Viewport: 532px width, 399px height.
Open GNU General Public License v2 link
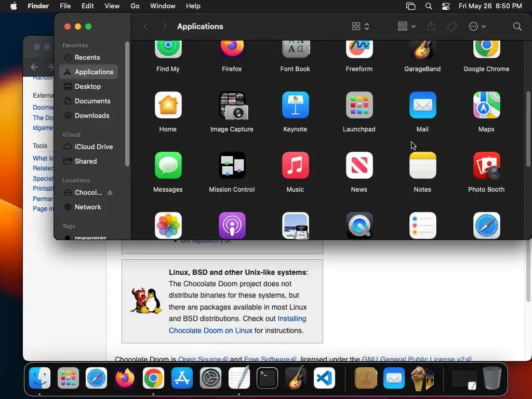click(416, 359)
